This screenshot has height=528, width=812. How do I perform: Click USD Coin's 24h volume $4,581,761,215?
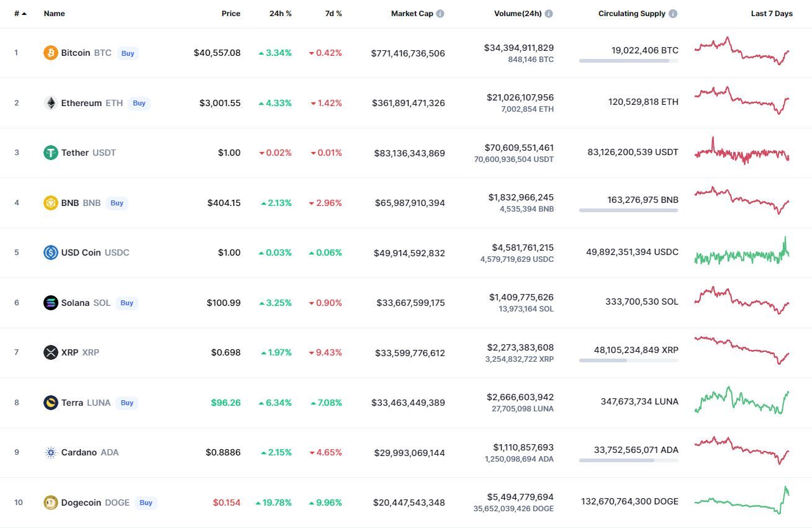(x=524, y=248)
